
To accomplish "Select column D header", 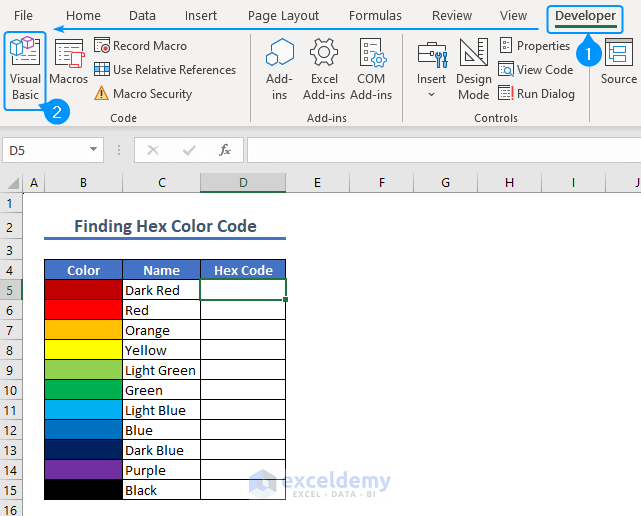I will pyautogui.click(x=243, y=182).
